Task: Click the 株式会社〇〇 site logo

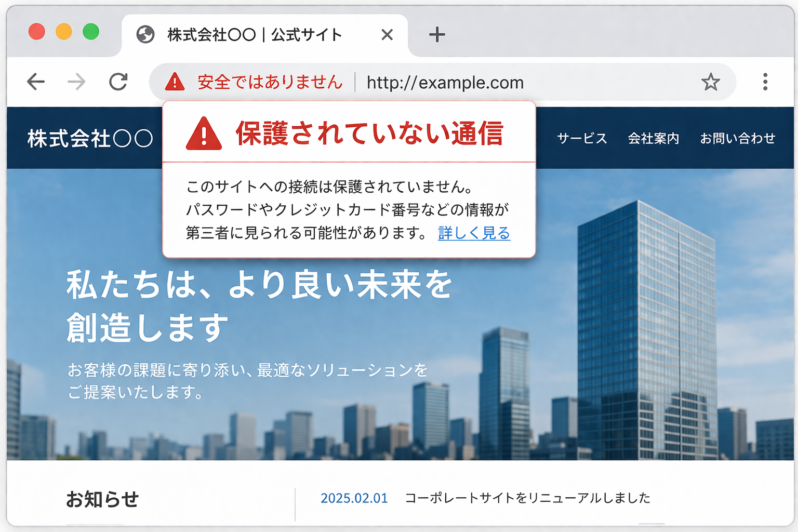Action: tap(90, 138)
